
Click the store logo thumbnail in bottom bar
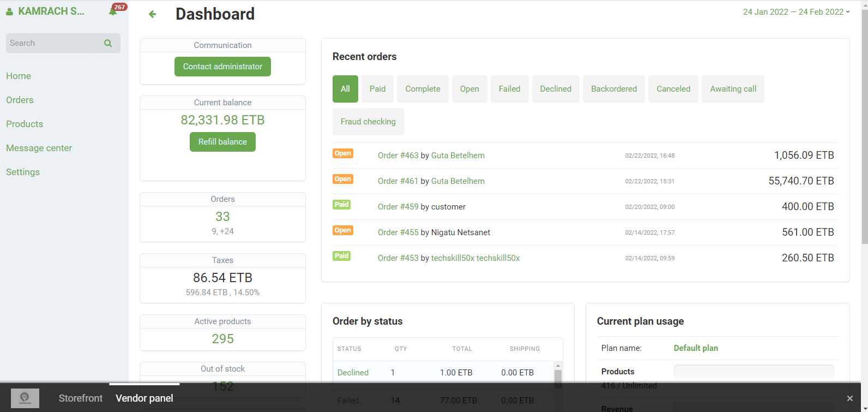tap(25, 398)
